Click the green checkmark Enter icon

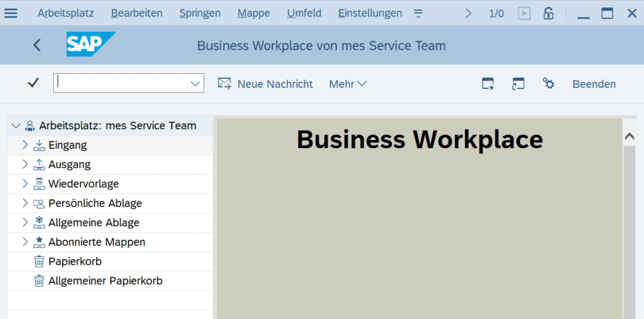tap(33, 83)
